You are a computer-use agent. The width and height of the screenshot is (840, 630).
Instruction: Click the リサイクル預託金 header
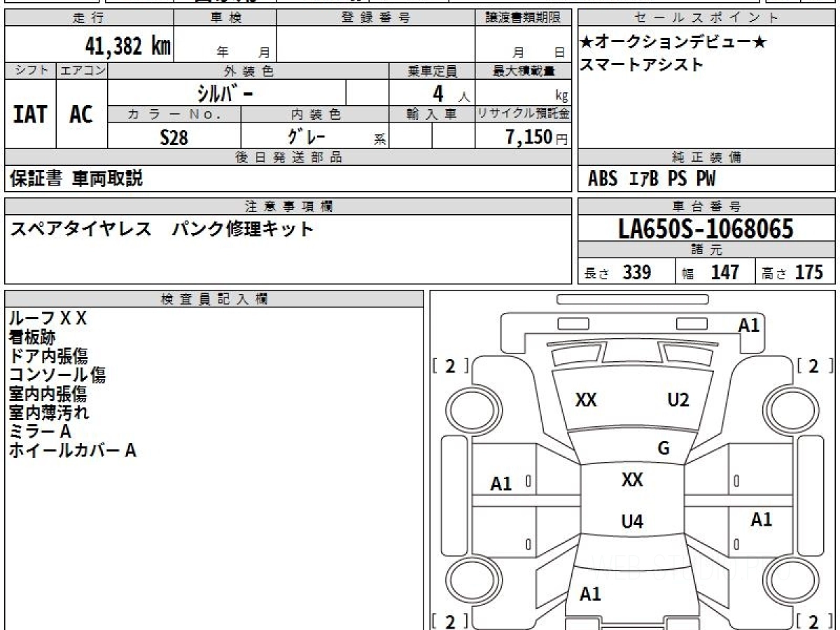524,114
